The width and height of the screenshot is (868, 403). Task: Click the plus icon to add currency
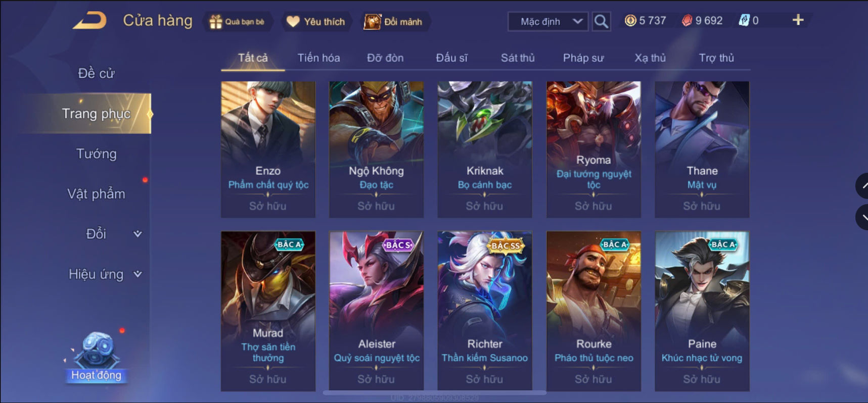(x=798, y=20)
